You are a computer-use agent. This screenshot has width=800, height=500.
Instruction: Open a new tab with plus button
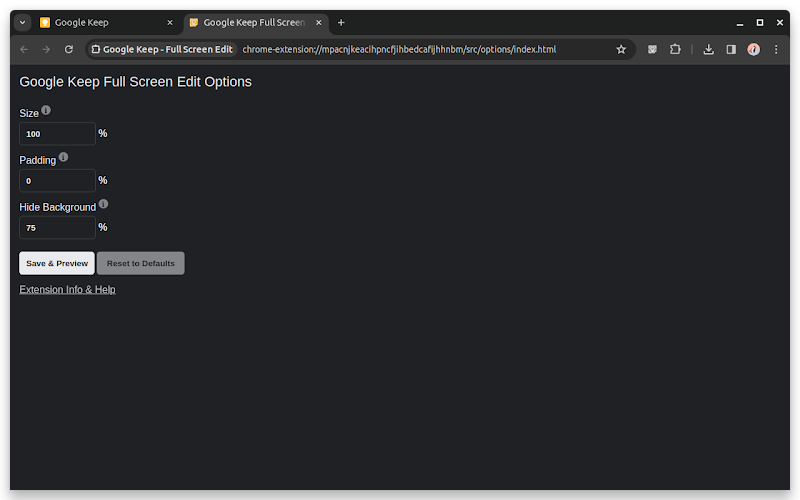[341, 22]
